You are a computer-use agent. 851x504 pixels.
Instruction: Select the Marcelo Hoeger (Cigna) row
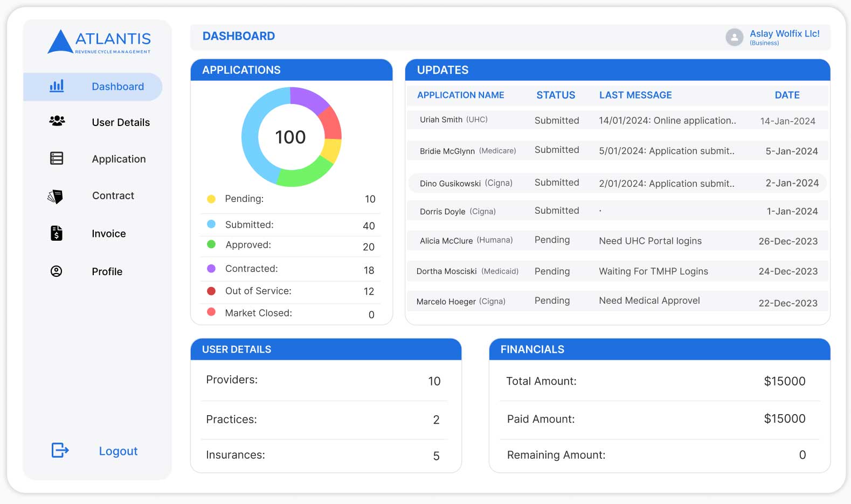pyautogui.click(x=617, y=302)
